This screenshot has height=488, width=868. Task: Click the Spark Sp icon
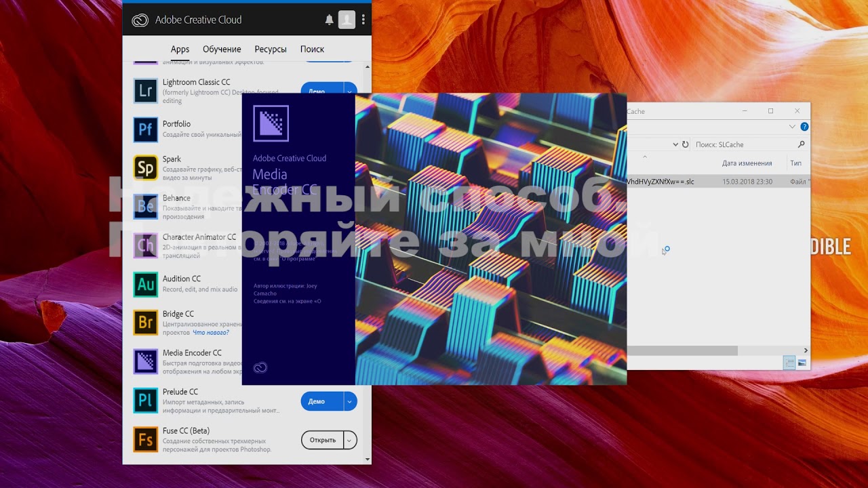pos(146,167)
